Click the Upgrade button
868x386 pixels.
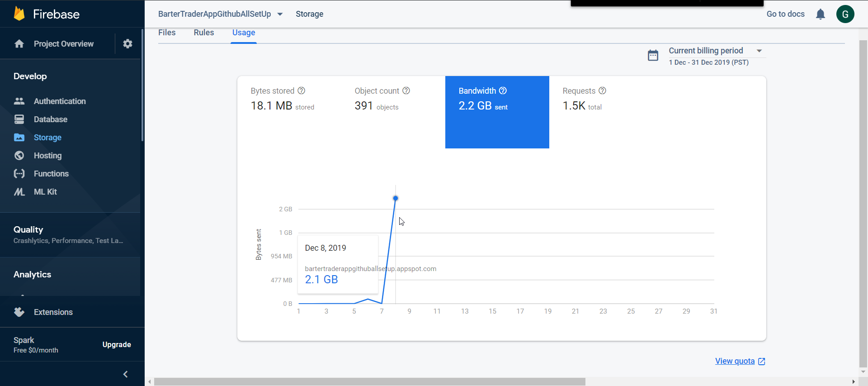point(117,344)
